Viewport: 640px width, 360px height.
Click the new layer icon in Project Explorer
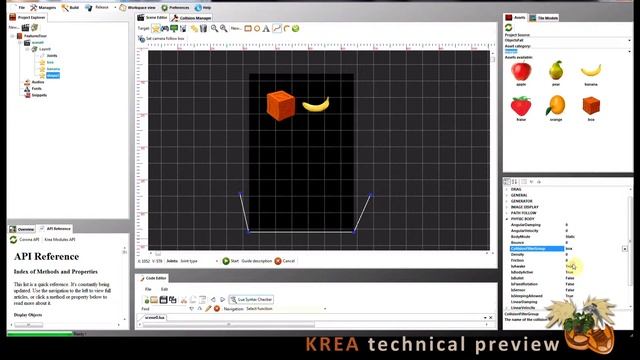35,27
